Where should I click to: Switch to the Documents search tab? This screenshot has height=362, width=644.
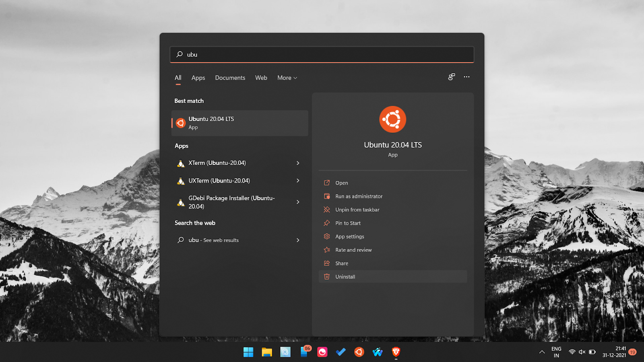(x=230, y=78)
